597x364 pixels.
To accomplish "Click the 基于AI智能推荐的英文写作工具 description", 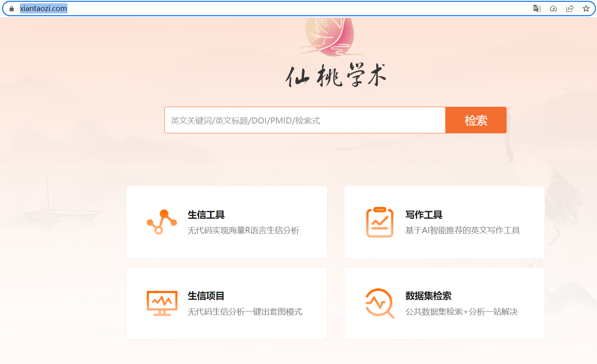I will pos(462,231).
